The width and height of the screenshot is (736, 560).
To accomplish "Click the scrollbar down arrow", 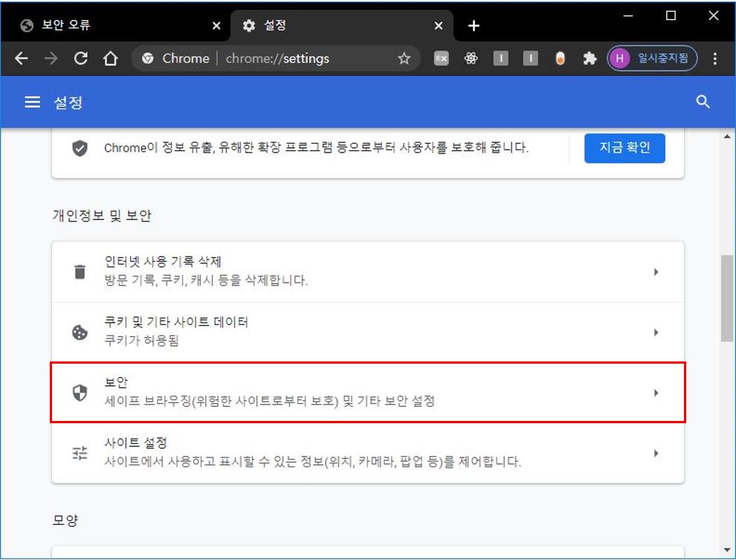I will (x=726, y=550).
